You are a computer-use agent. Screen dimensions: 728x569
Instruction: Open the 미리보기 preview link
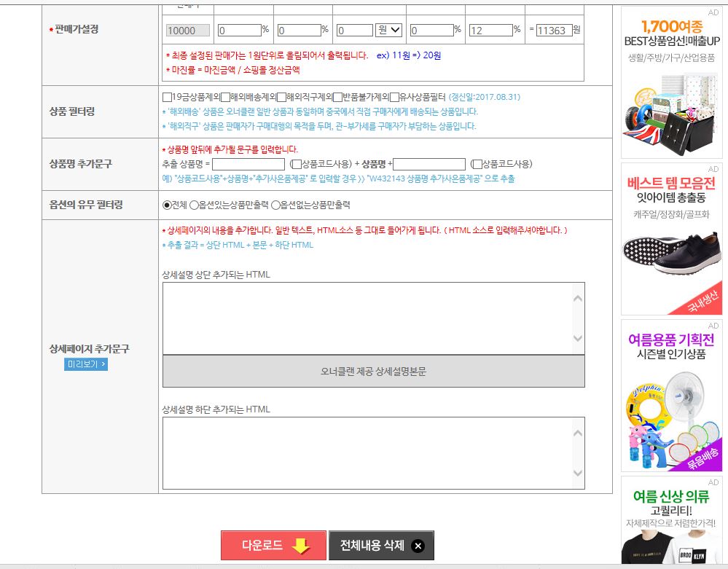(86, 364)
